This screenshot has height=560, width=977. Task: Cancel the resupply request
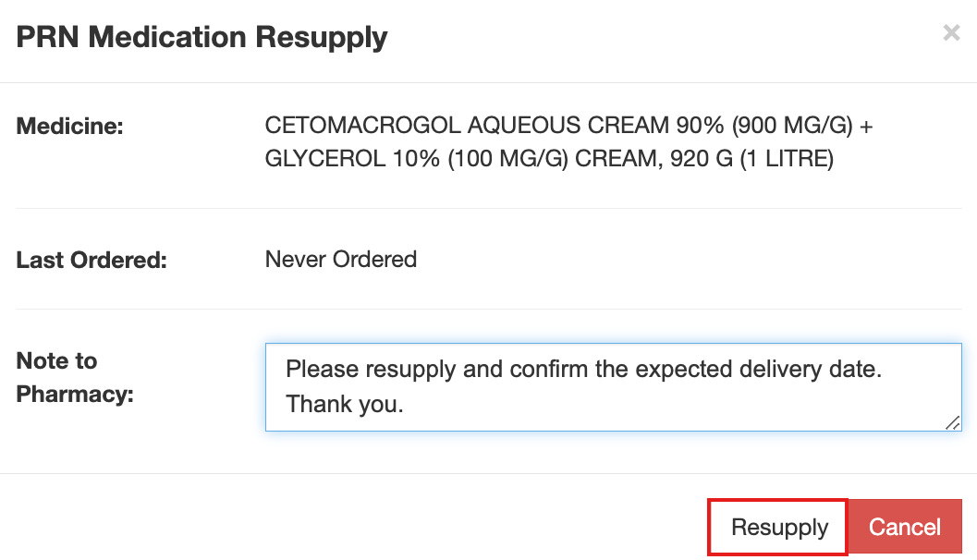pyautogui.click(x=904, y=528)
